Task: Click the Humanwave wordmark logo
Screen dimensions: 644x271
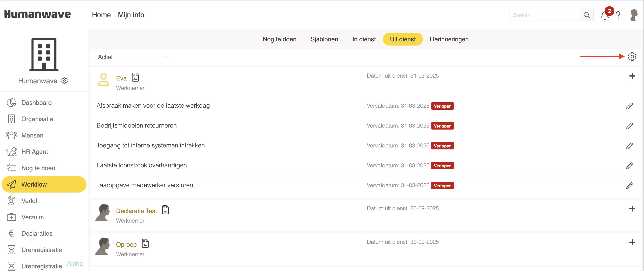Action: coord(38,15)
